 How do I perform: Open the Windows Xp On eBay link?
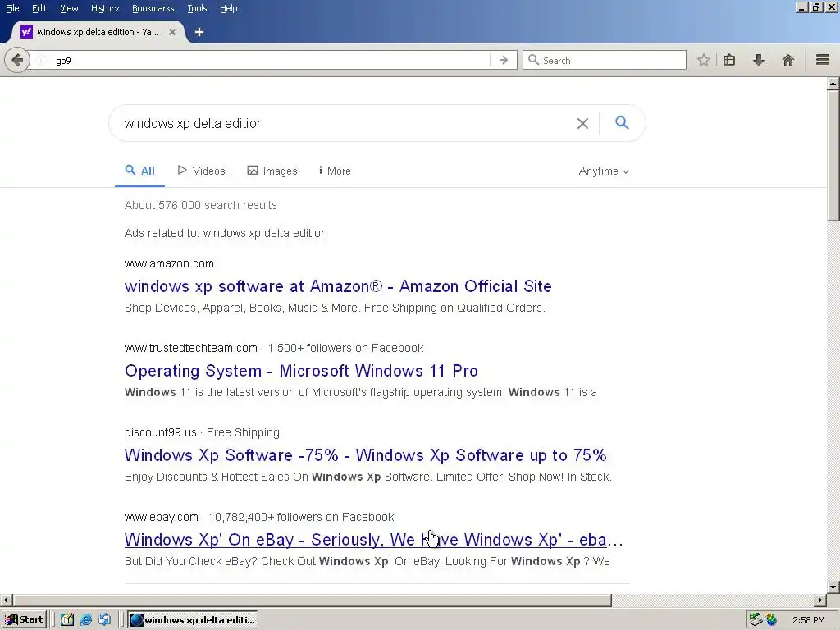pyautogui.click(x=373, y=540)
